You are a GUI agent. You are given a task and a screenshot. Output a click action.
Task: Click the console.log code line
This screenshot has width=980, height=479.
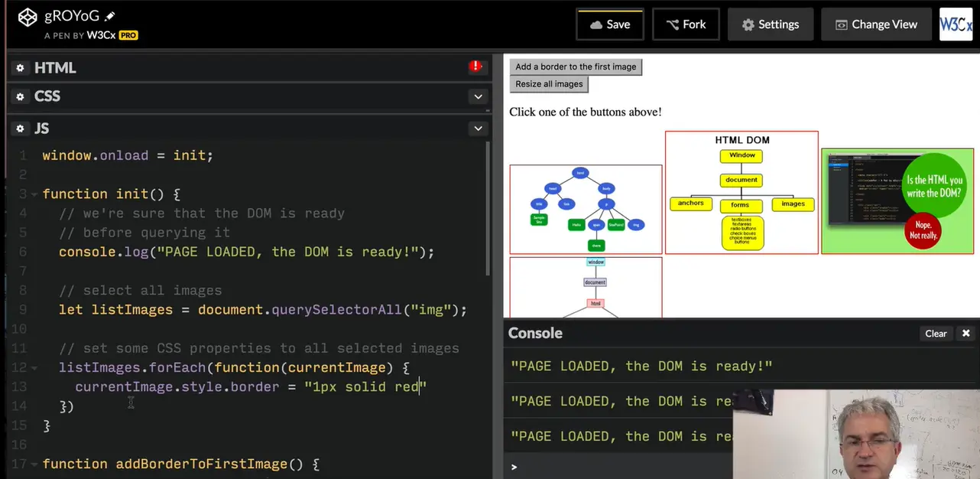(246, 252)
